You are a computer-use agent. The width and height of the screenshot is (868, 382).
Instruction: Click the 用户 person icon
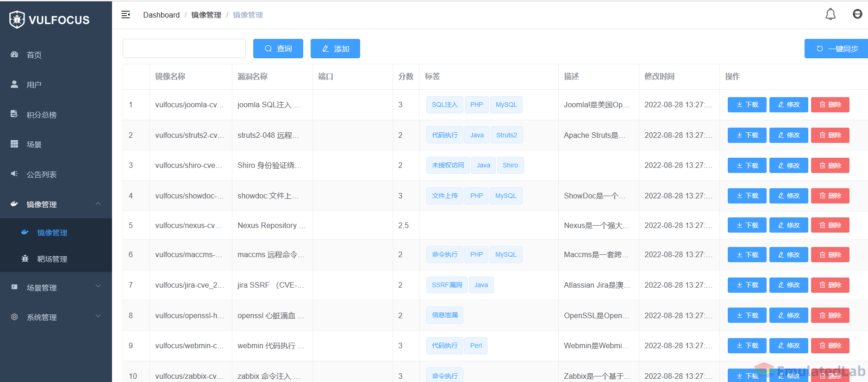[x=14, y=84]
